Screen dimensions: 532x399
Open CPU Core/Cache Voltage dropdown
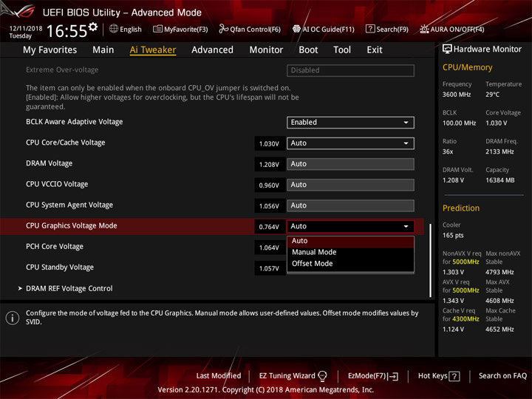click(x=350, y=143)
